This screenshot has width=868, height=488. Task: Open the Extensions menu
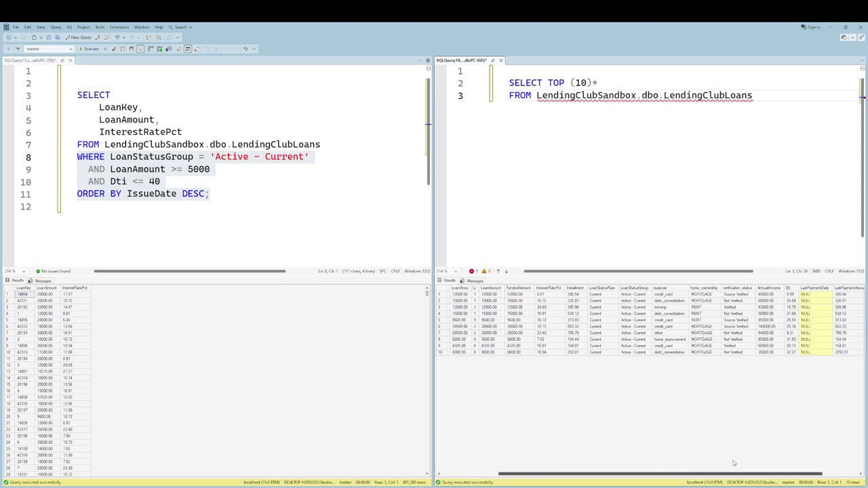click(x=119, y=27)
